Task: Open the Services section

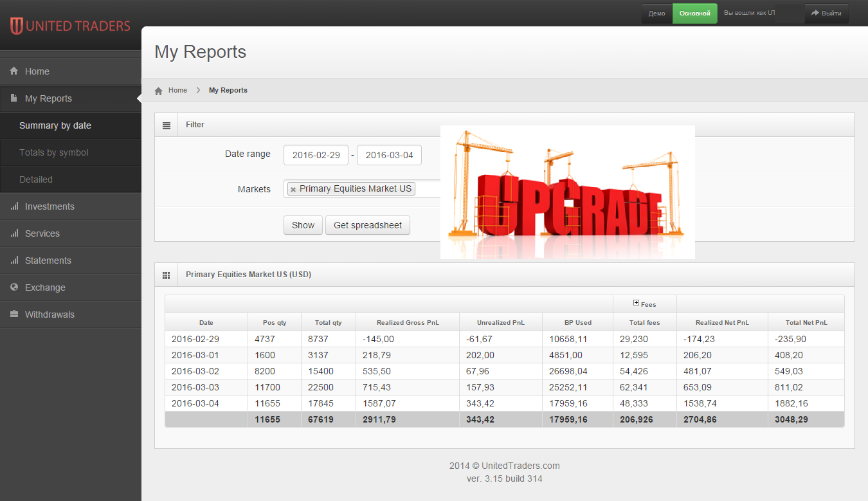Action: click(x=71, y=233)
